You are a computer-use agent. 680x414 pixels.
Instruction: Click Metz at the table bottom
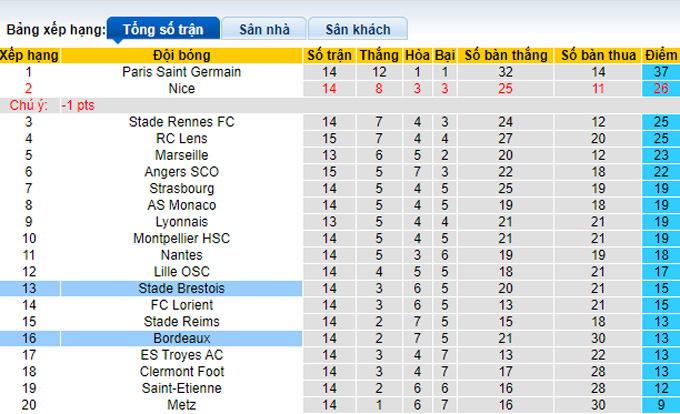point(182,405)
